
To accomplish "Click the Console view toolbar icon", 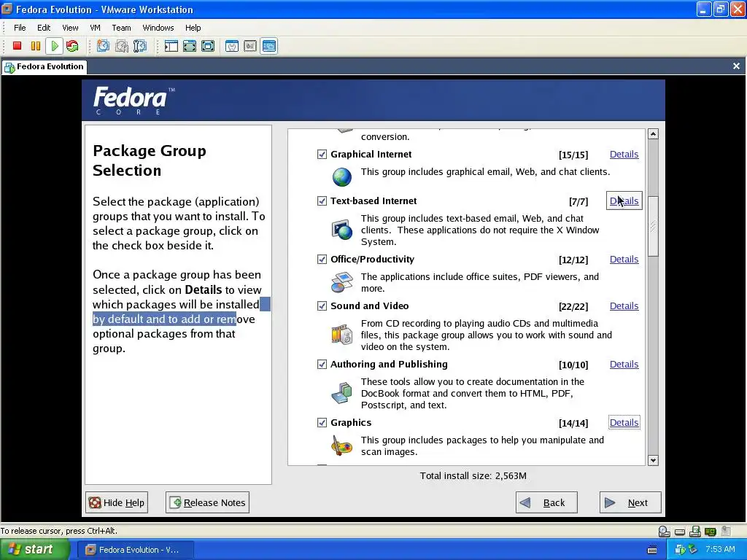I will coord(268,46).
